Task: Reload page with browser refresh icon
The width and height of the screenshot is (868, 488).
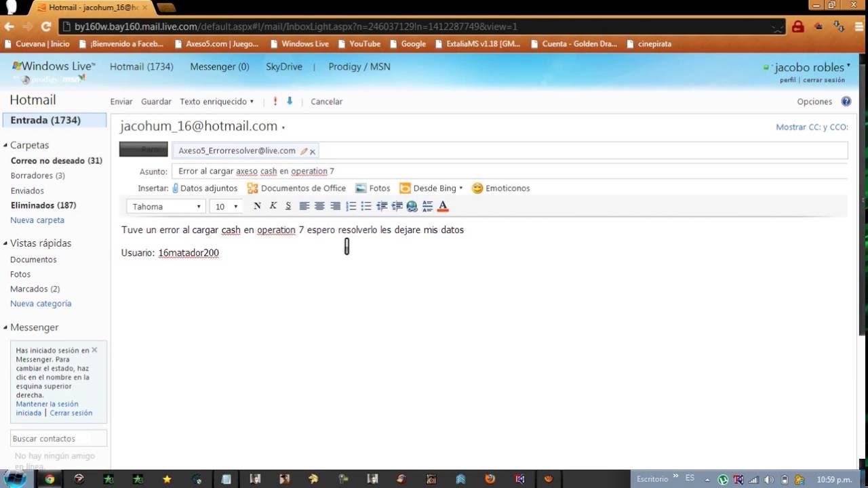Action: click(46, 26)
